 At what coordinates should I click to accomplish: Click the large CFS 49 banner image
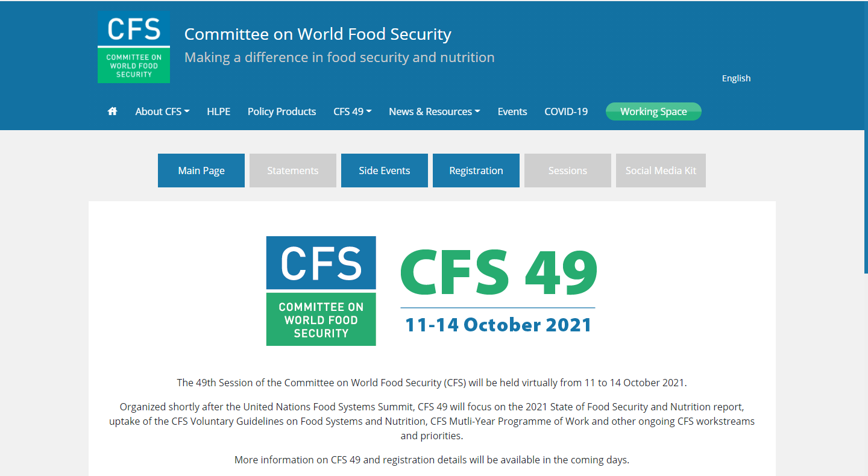click(x=432, y=291)
